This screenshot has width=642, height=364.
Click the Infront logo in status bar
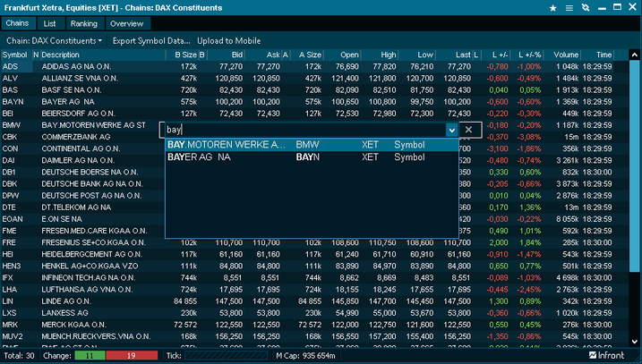(612, 356)
